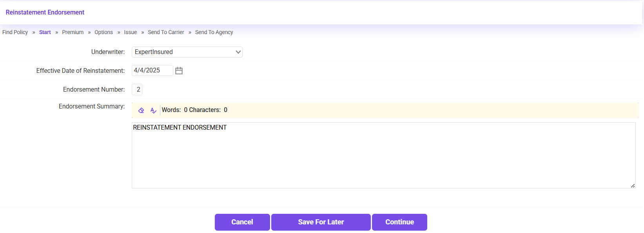This screenshot has width=644, height=233.
Task: Go to the Send To Carrier step
Action: (166, 32)
